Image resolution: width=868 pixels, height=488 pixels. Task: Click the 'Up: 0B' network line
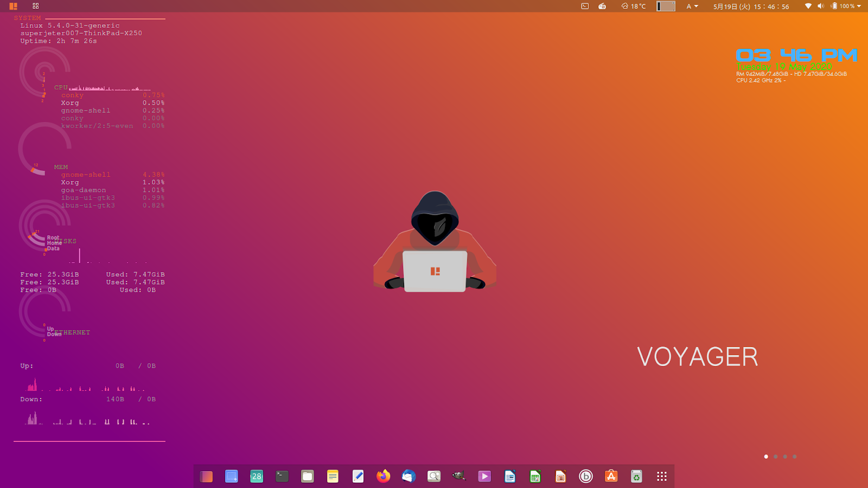pyautogui.click(x=88, y=366)
